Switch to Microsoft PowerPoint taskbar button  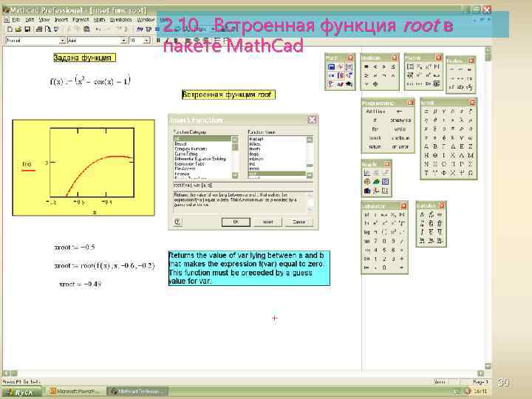[75, 392]
